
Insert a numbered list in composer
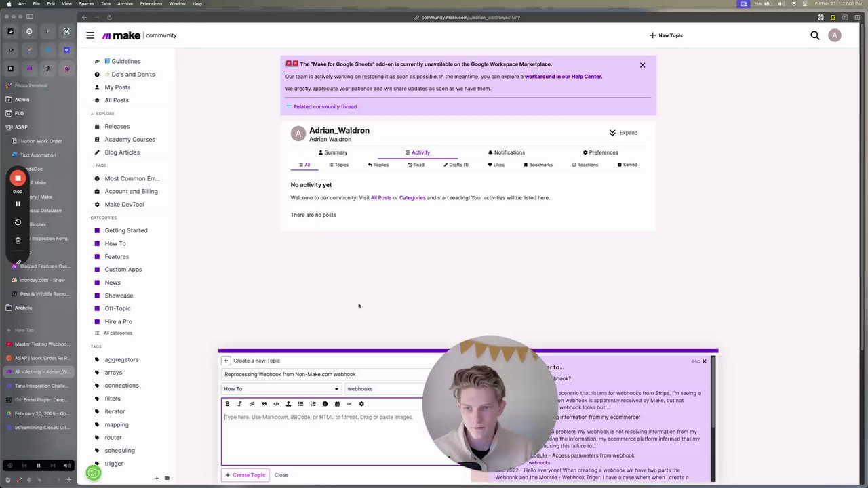(x=313, y=404)
